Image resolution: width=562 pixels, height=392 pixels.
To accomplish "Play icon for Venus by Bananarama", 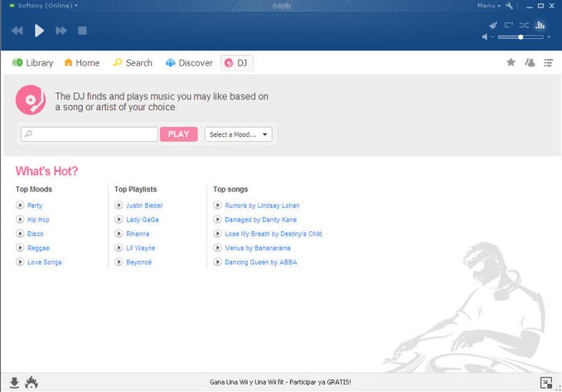I will [x=217, y=248].
